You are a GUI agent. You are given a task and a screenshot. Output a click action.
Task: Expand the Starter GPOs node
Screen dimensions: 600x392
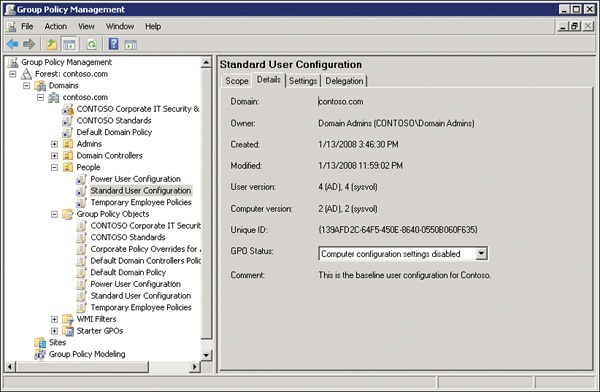click(54, 331)
